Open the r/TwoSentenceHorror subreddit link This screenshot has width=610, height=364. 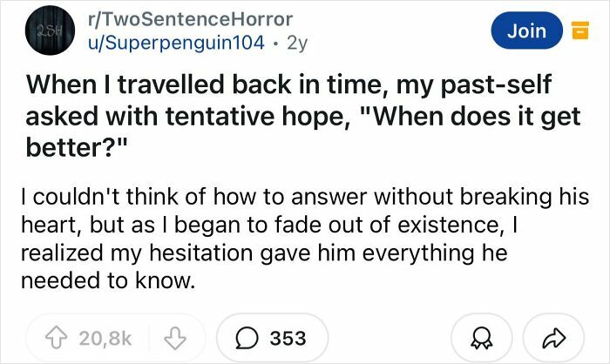pos(186,19)
